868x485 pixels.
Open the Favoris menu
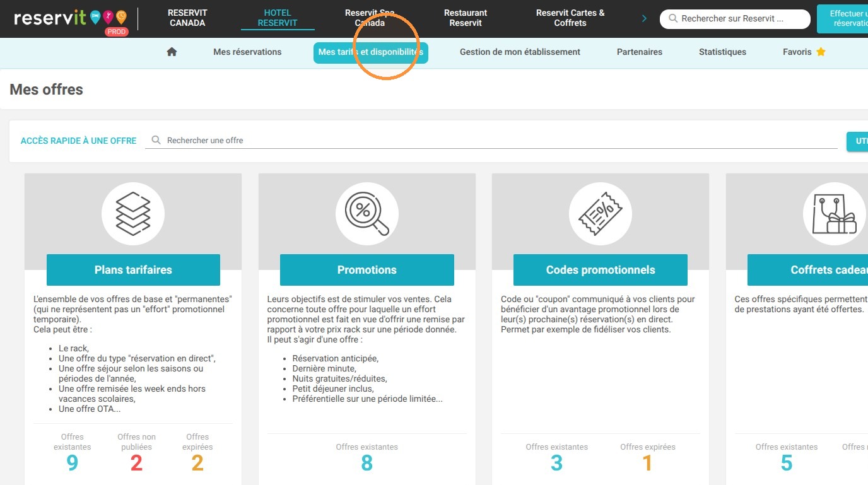804,52
